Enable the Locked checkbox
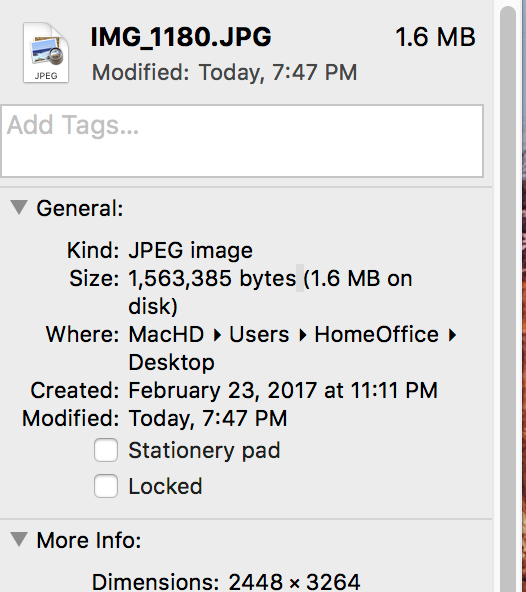The width and height of the screenshot is (526, 592). coord(106,486)
